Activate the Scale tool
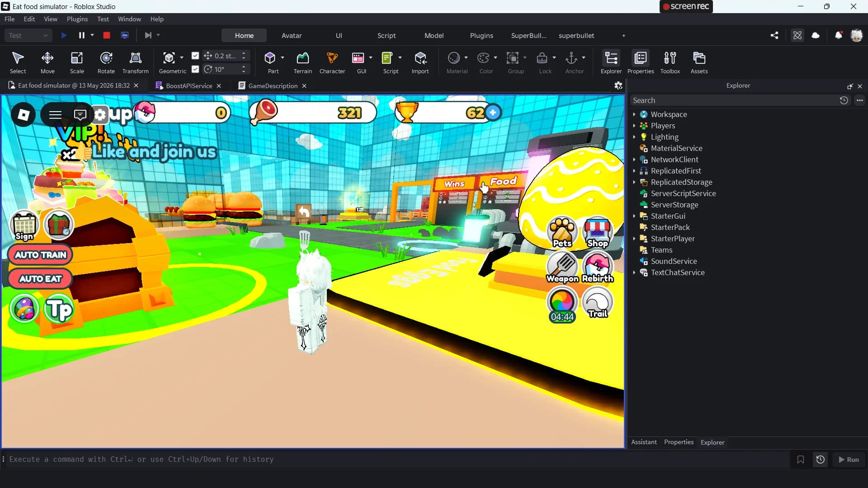Screen dimensions: 868x488 (77, 62)
